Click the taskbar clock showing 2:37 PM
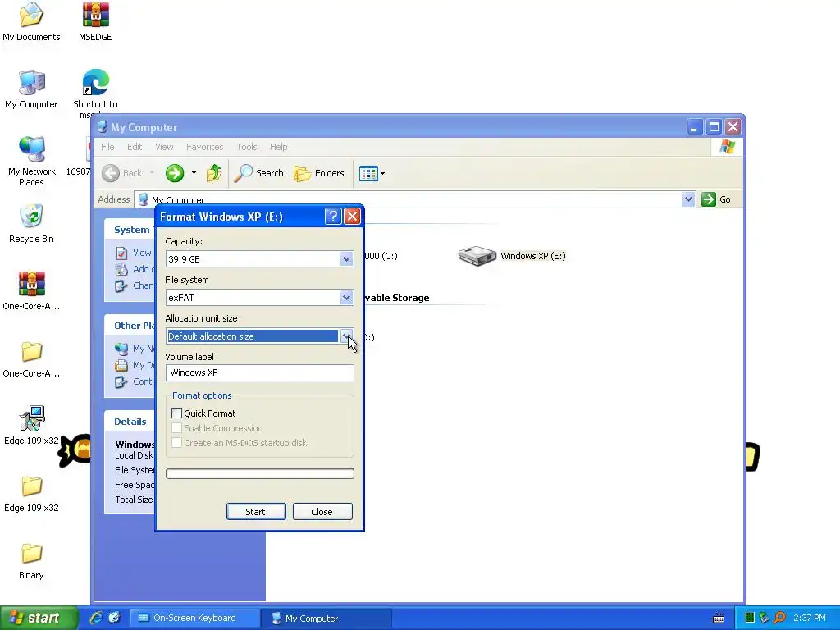This screenshot has height=630, width=840. (810, 619)
